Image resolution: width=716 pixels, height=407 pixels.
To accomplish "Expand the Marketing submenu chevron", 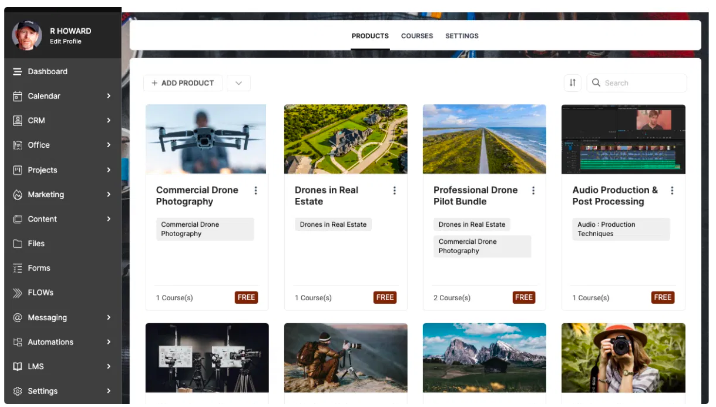I will pos(108,195).
